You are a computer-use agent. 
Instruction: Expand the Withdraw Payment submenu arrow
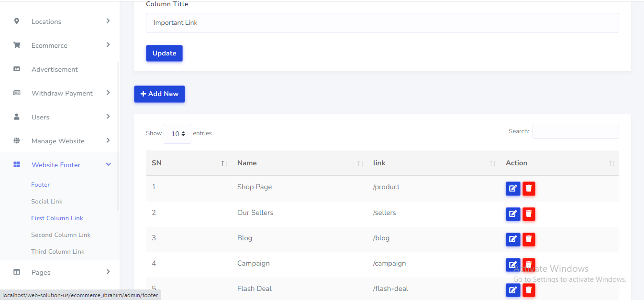click(x=108, y=93)
